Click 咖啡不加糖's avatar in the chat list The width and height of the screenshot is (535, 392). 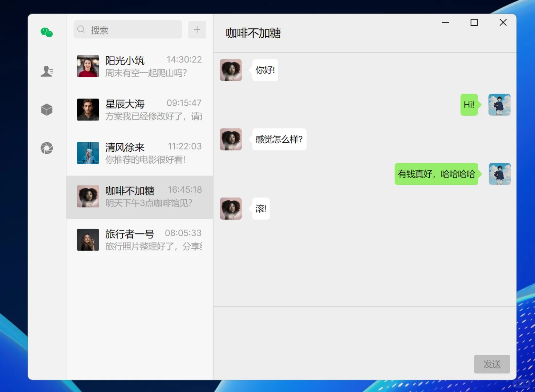(x=88, y=196)
